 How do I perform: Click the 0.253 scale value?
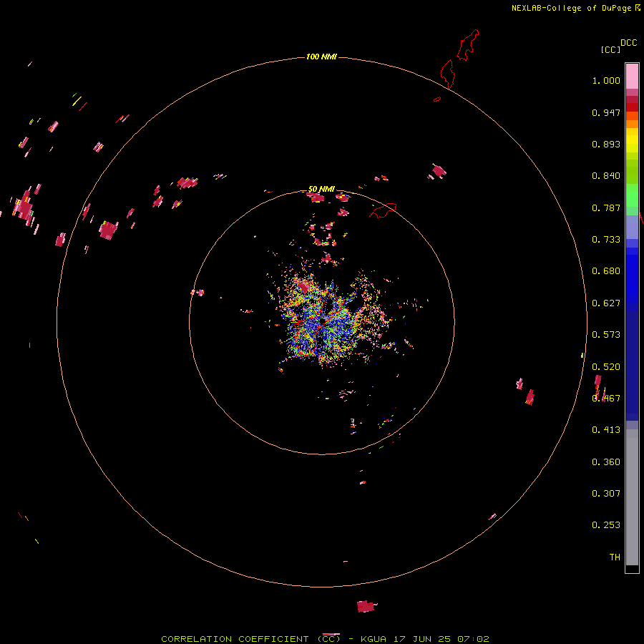tap(606, 525)
